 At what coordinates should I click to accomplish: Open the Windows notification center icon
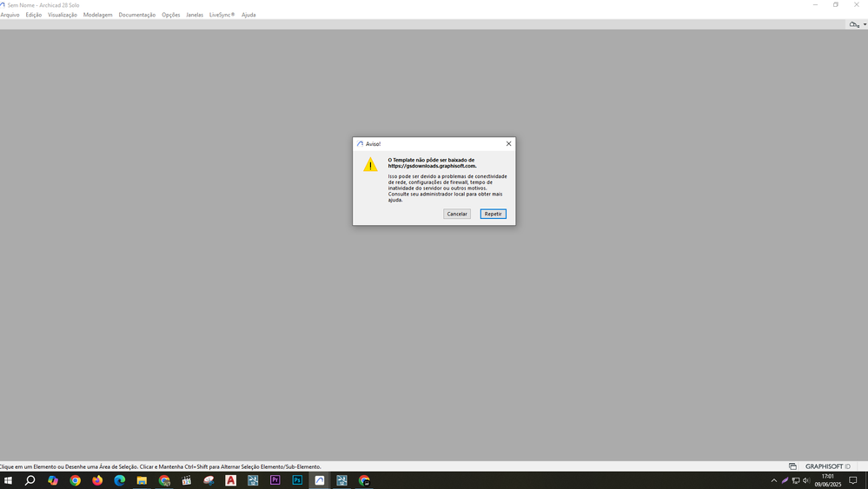[853, 480]
